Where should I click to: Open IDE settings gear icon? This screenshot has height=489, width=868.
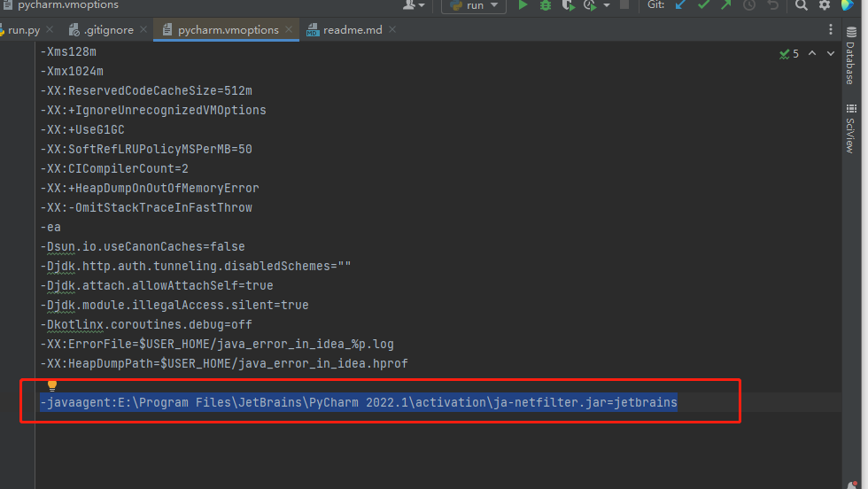[x=825, y=5]
